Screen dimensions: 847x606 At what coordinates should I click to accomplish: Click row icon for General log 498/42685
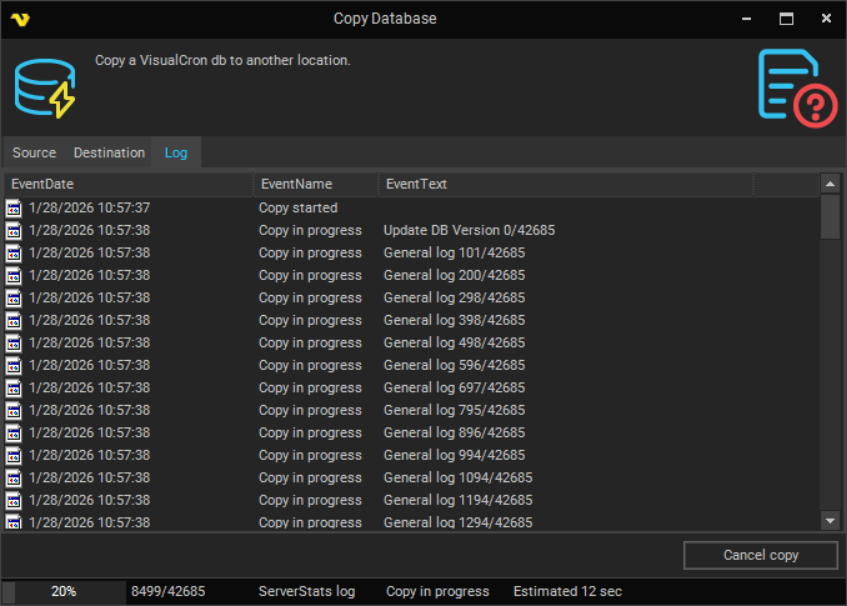point(14,343)
